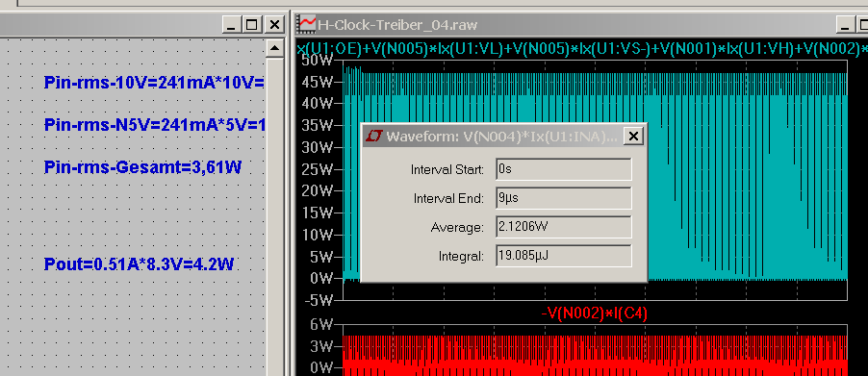Close the Waveform measurement dialog
Viewport: 868px width, 376px height.
click(x=633, y=136)
